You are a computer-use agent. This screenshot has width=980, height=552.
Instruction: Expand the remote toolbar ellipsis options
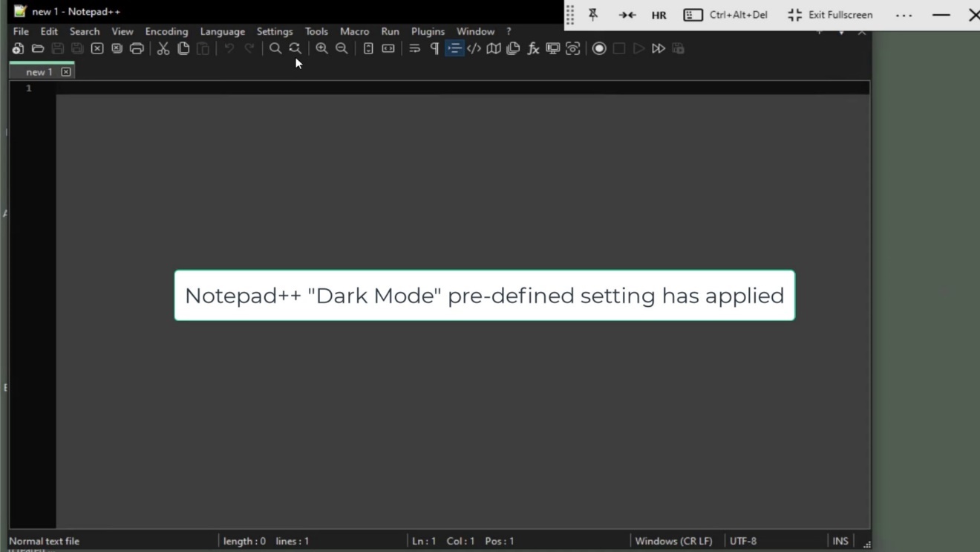pos(903,15)
